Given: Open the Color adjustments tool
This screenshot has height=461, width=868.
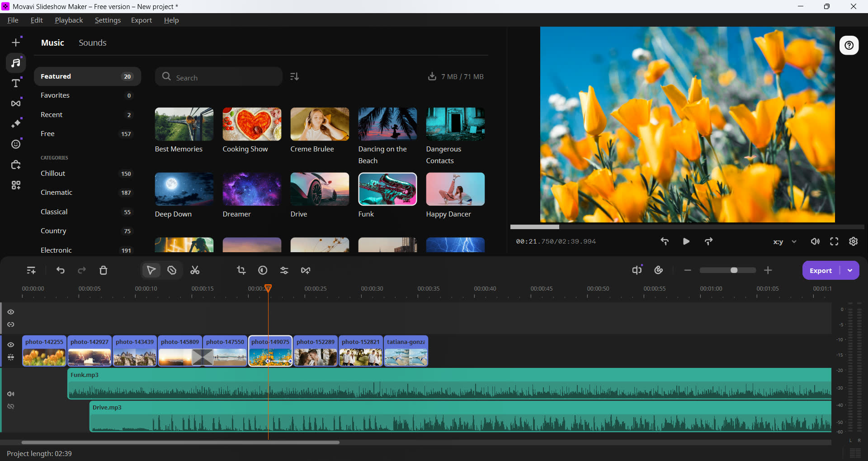Looking at the screenshot, I should pos(263,270).
